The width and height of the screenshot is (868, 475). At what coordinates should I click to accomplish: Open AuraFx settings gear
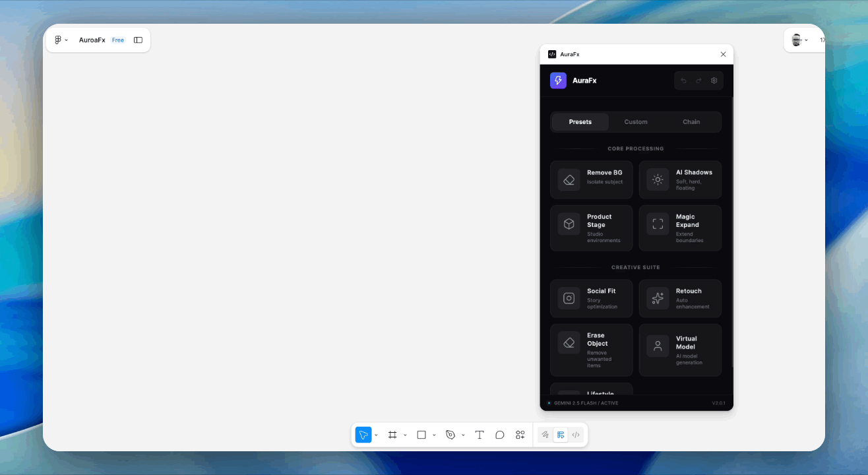point(714,80)
